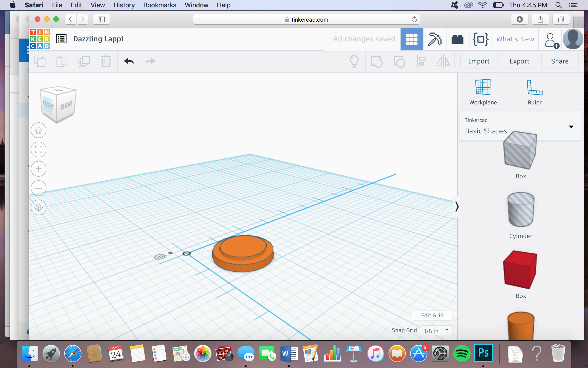588x368 pixels.
Task: Open the Safari File menu
Action: [x=57, y=5]
